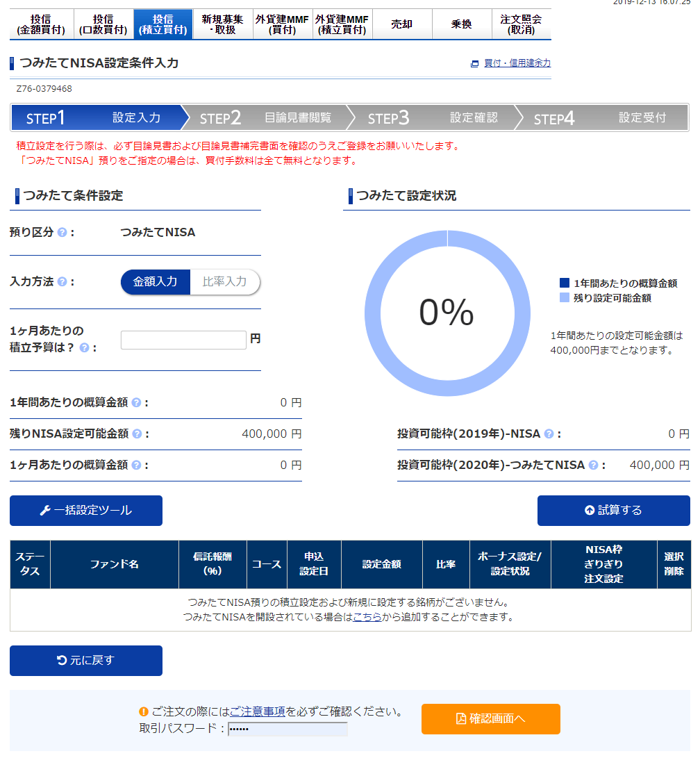Open 売却 tab

(402, 24)
